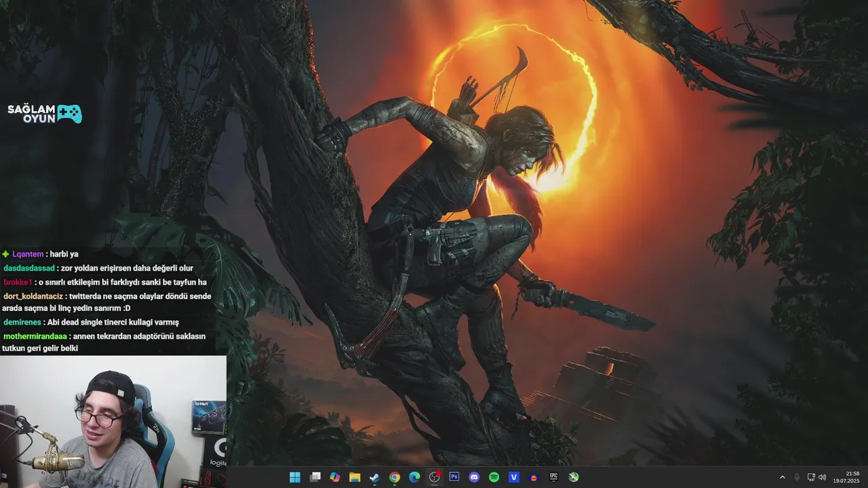Open Epic Games Launcher from the taskbar

click(x=554, y=477)
